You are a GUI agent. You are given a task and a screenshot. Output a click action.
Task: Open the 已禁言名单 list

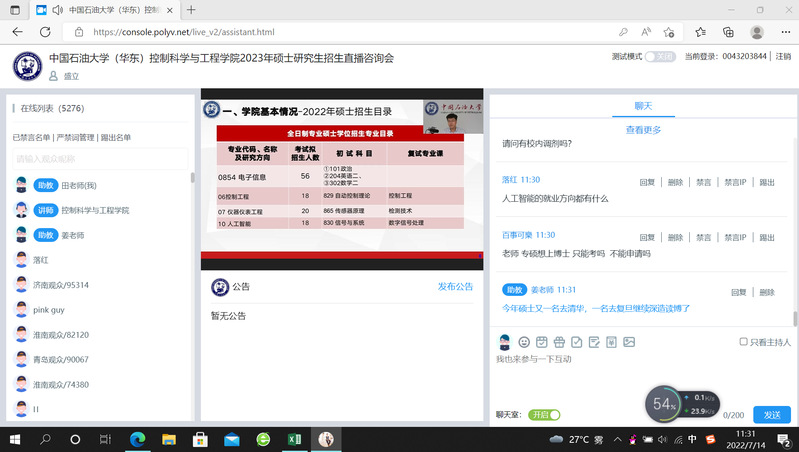point(31,137)
